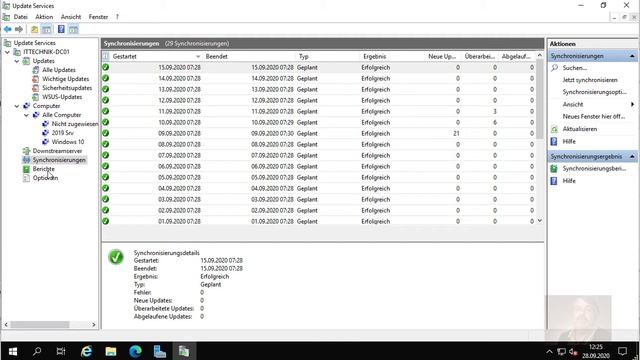Open the Fenster menu
Image resolution: width=640 pixels, height=360 pixels.
pyautogui.click(x=98, y=17)
